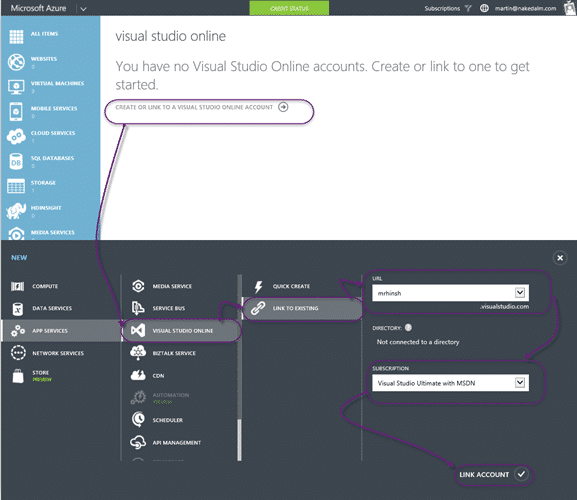Open the language globe icon in header
Image resolution: width=577 pixels, height=500 pixels.
tap(484, 8)
